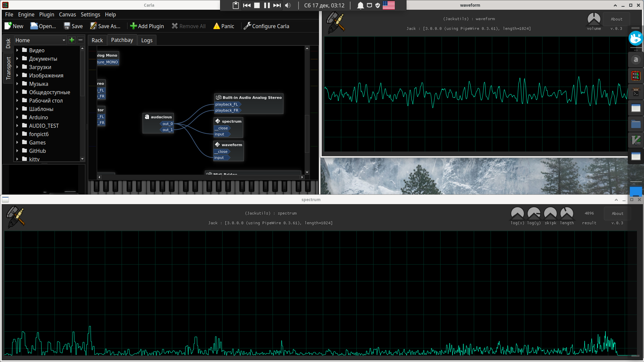Activate the Audacious dock icon

pyautogui.click(x=636, y=60)
